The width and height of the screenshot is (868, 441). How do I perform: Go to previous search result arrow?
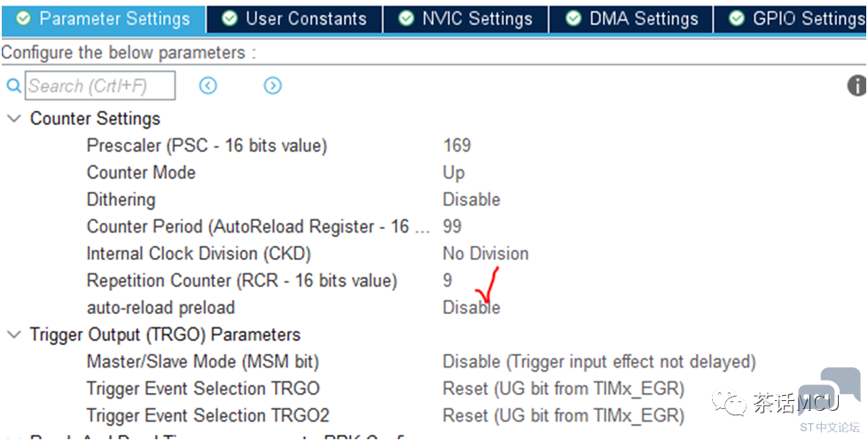(208, 85)
